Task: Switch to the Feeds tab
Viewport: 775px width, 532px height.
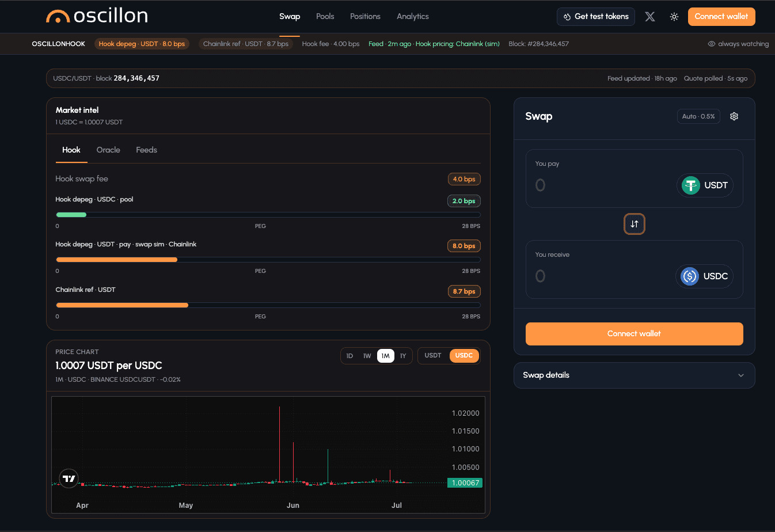Action: 146,150
